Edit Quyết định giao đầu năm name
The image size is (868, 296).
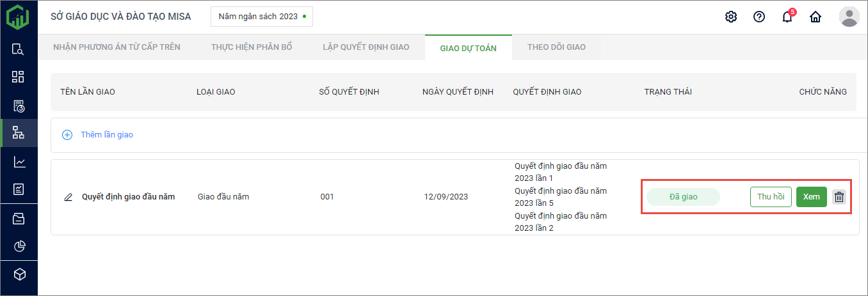click(68, 197)
